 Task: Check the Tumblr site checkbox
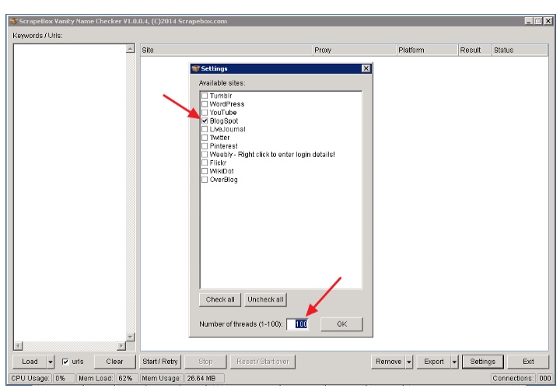[205, 96]
